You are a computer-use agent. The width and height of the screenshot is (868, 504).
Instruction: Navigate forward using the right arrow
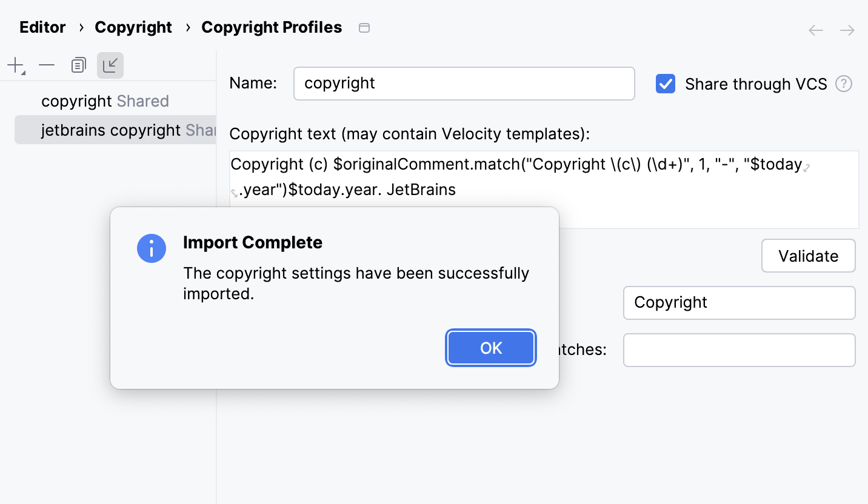pos(847,30)
